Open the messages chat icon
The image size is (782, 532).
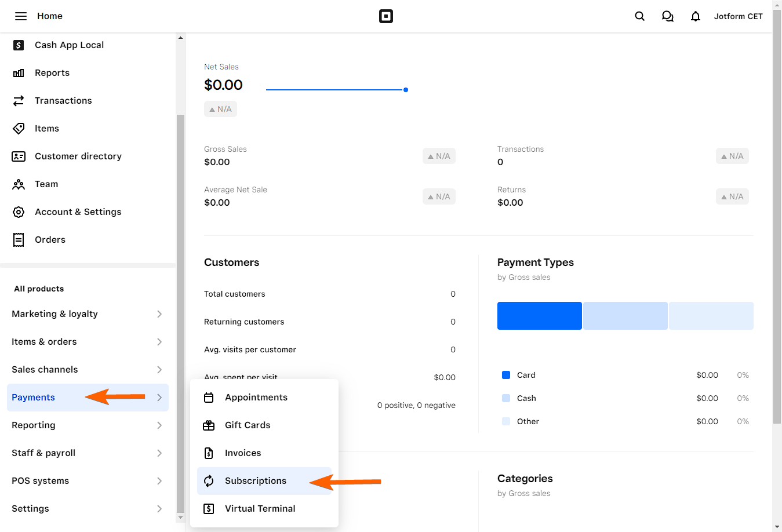(667, 16)
